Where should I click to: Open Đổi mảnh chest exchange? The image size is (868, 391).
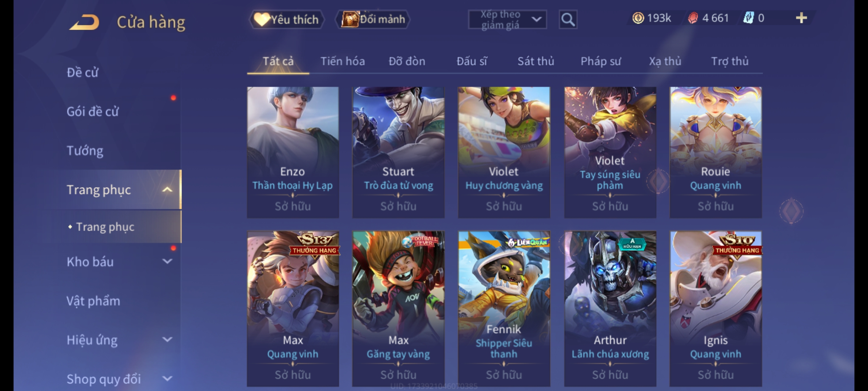[373, 20]
